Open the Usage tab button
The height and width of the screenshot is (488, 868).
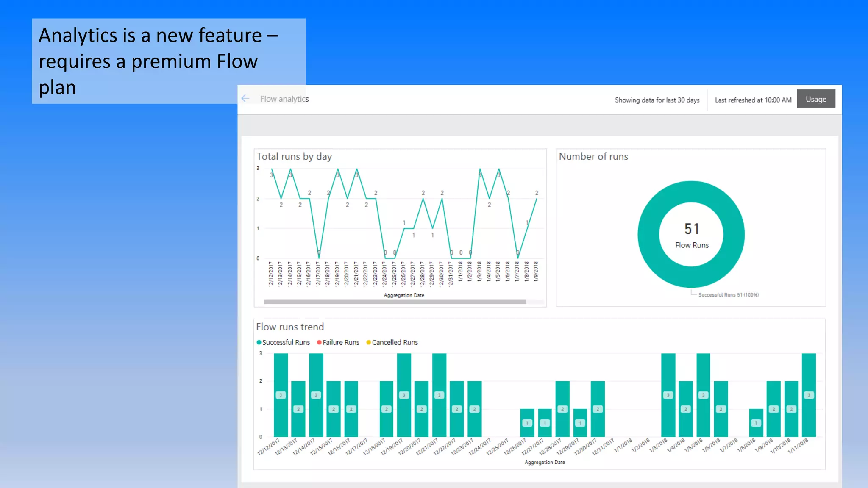[x=816, y=99]
